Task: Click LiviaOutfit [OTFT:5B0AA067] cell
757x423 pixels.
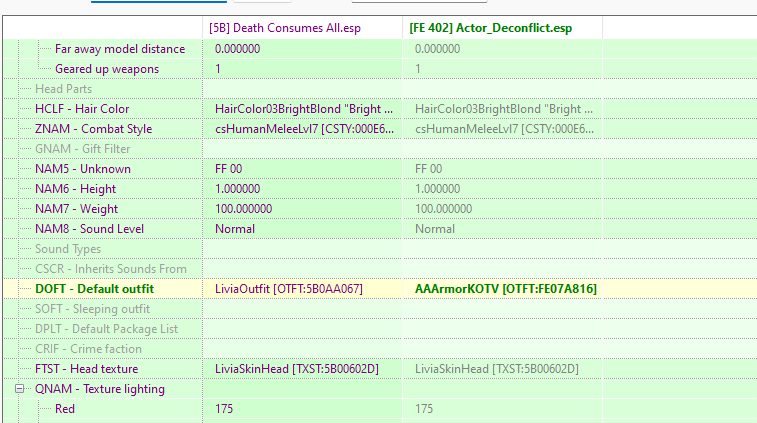Action: (302, 289)
